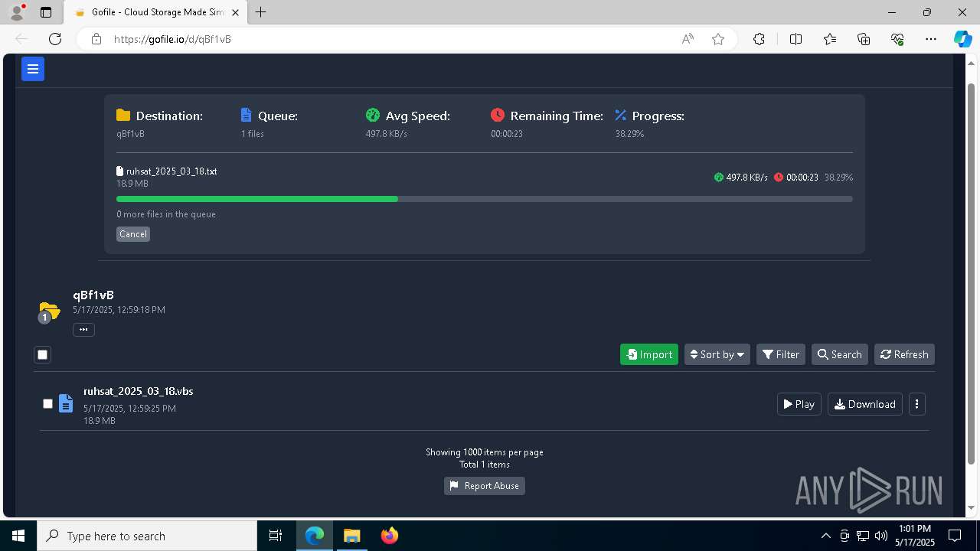Open File Explorer from taskbar

click(351, 536)
